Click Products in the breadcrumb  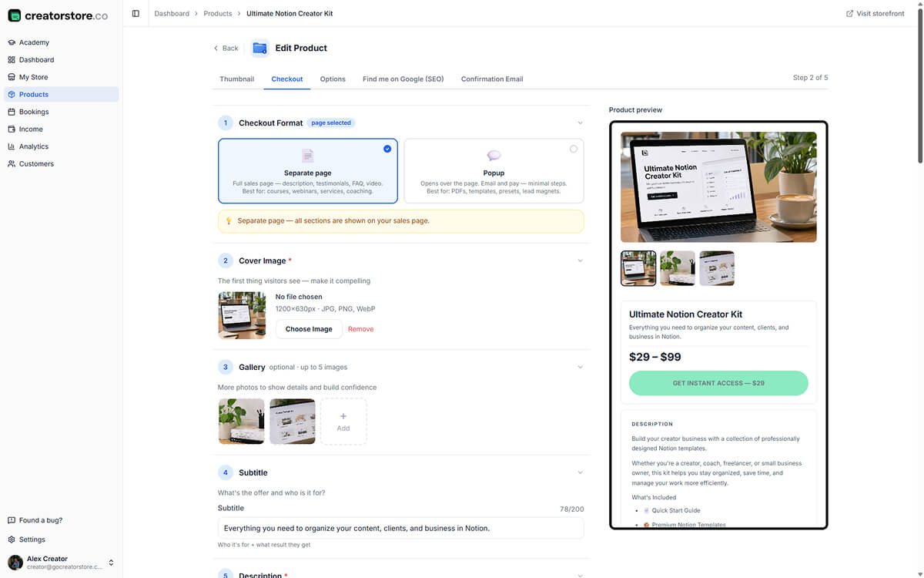[218, 13]
